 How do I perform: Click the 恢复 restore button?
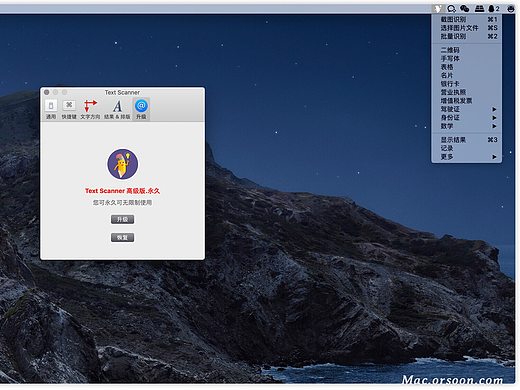(x=122, y=237)
